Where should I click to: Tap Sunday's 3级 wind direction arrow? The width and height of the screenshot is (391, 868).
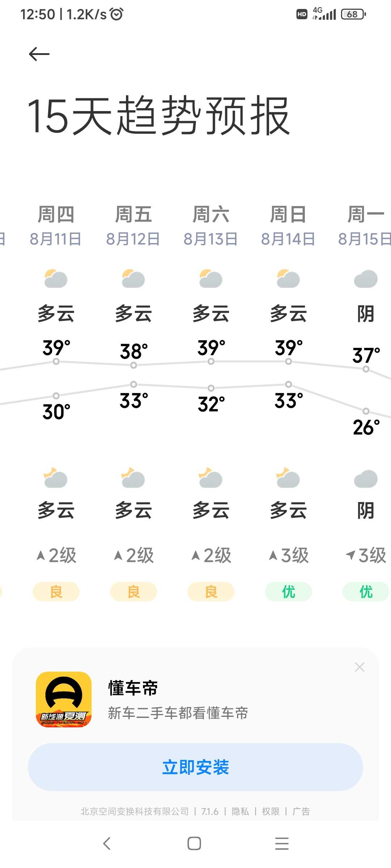[273, 556]
